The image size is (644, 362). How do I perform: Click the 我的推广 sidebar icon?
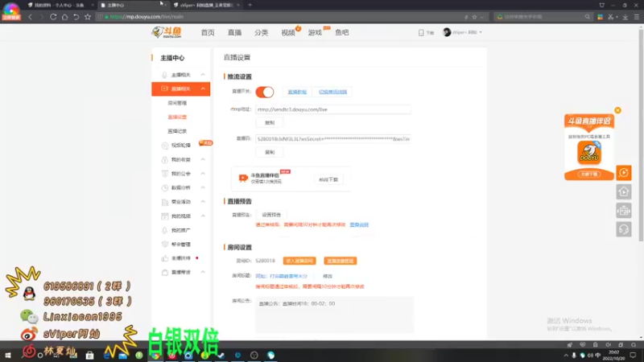(x=165, y=230)
